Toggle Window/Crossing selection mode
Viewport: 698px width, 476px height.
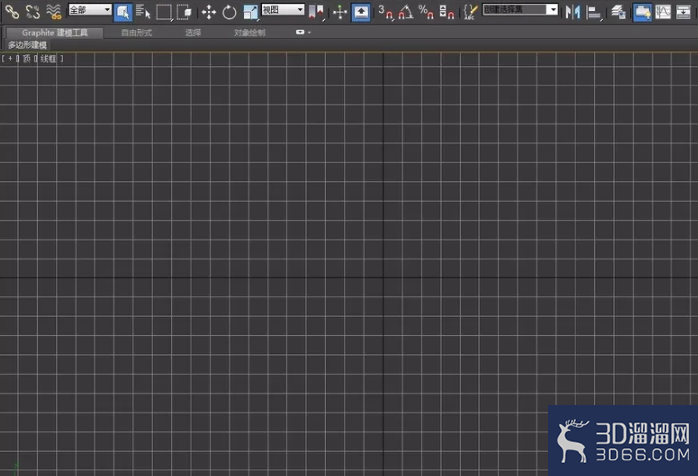point(184,12)
